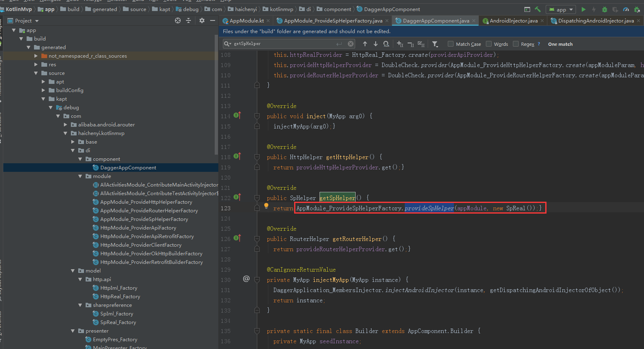Enable the Words checkbox
The image size is (644, 349).
click(x=489, y=44)
